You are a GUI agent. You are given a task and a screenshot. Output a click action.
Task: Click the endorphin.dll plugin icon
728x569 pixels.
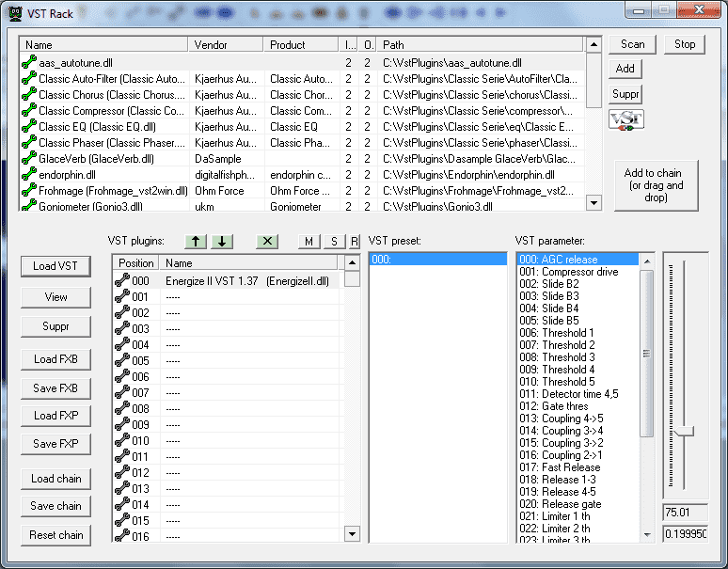coord(29,175)
